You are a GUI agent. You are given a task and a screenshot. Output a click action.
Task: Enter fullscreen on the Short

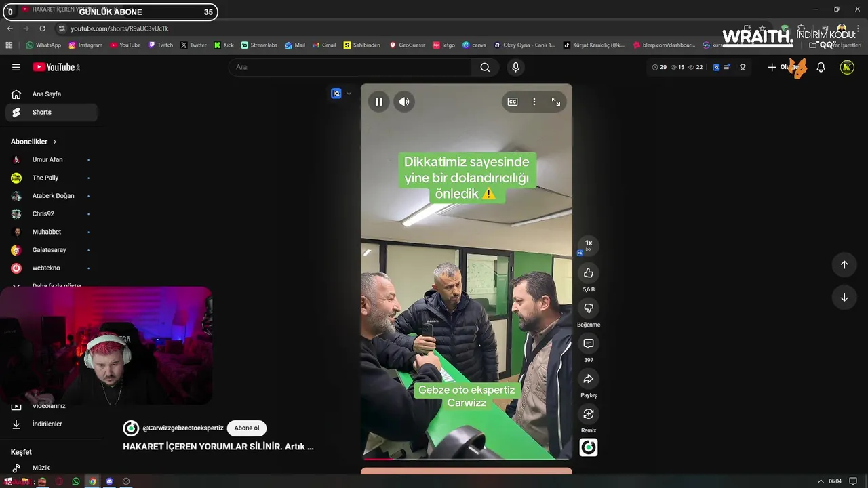pyautogui.click(x=556, y=102)
